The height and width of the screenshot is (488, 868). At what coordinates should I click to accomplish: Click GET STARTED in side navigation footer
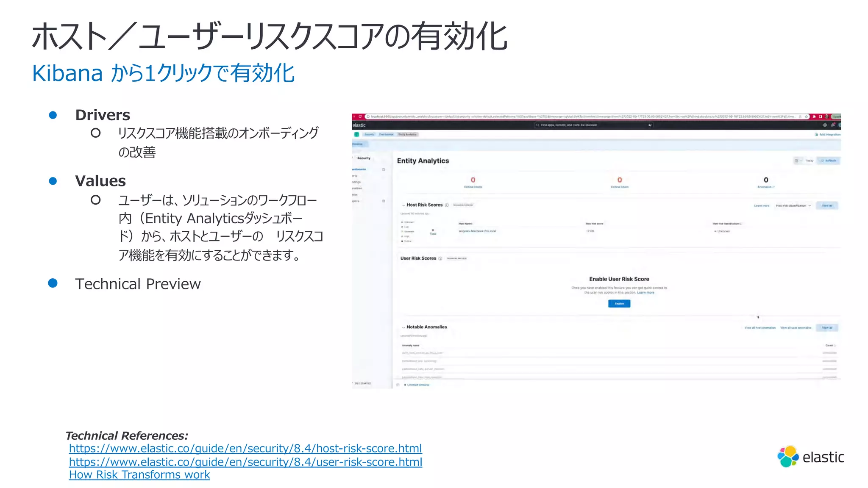coord(363,383)
